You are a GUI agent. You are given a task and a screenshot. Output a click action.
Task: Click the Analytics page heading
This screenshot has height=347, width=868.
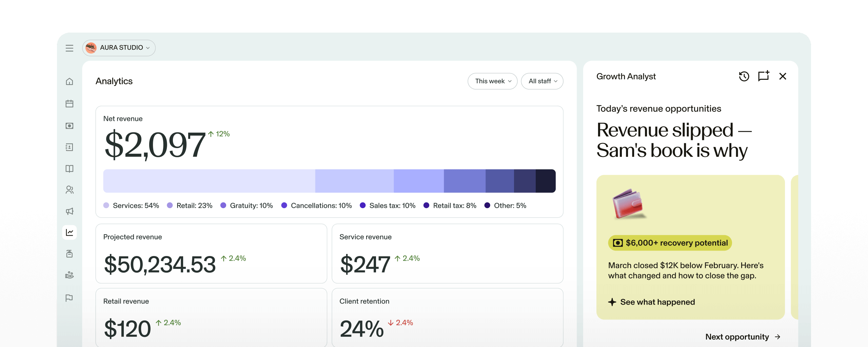114,81
